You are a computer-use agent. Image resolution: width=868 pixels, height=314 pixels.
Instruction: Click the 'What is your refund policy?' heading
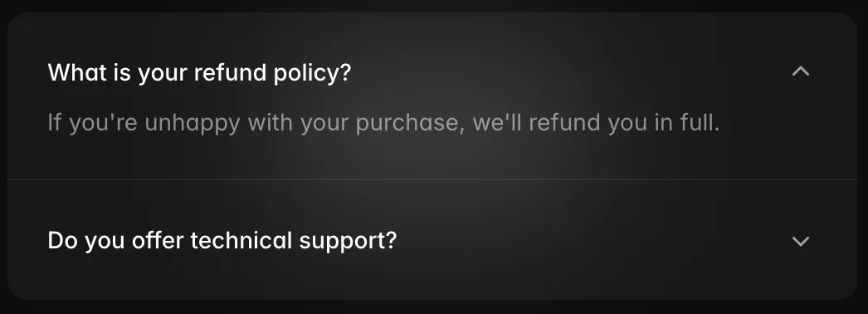[x=199, y=72]
